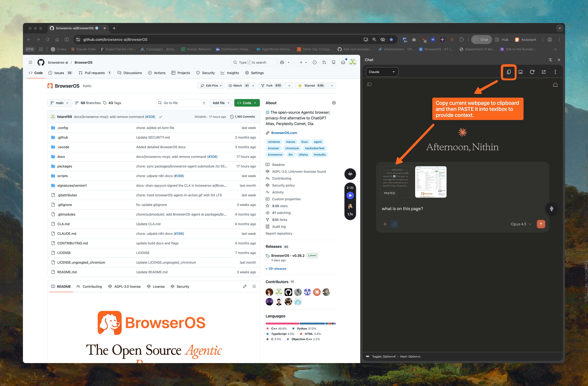
Task: Toggle the clock icon in message box
Action: click(x=394, y=224)
